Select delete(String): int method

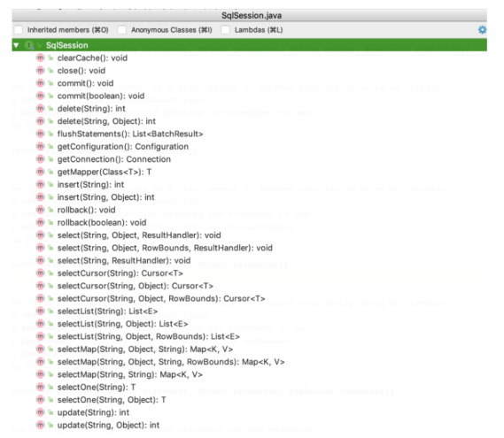point(91,109)
